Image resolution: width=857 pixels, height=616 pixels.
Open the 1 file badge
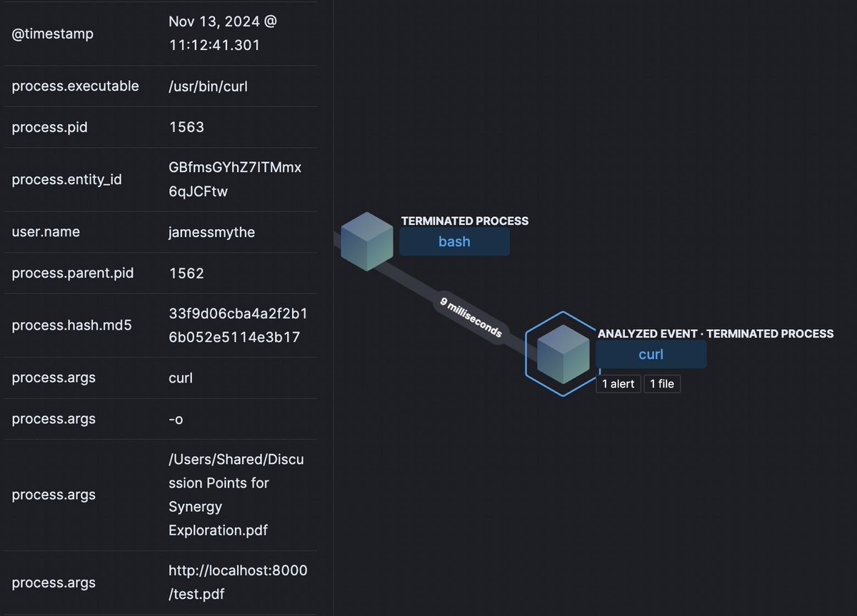point(661,384)
